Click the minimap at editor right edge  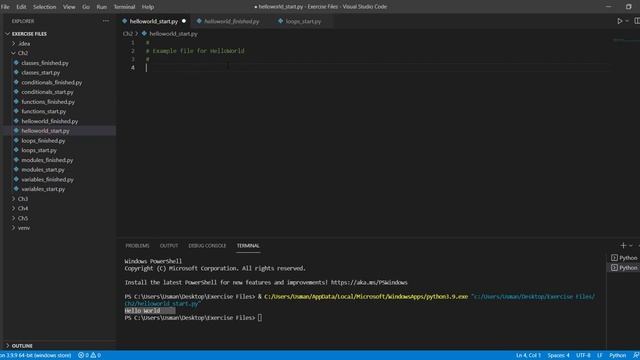pyautogui.click(x=626, y=40)
